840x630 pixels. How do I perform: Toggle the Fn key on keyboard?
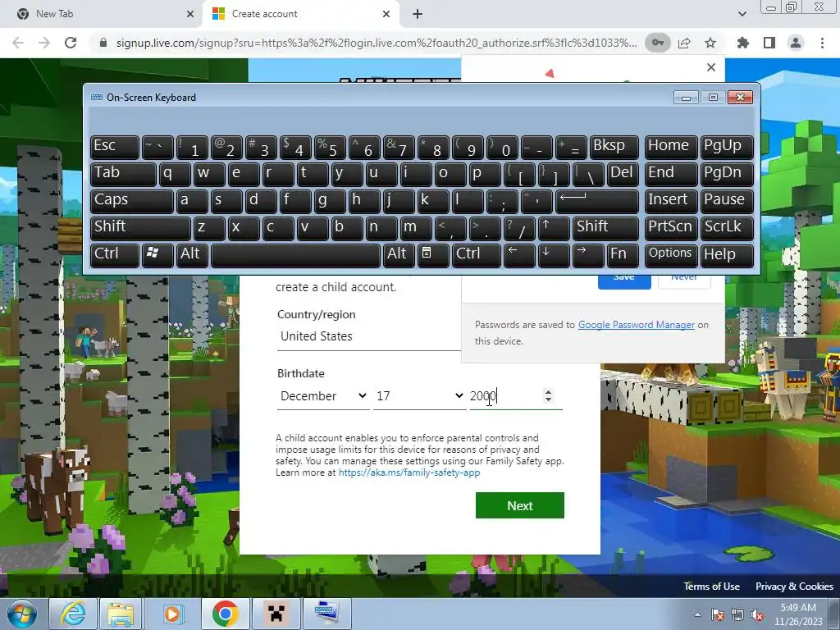(x=622, y=254)
